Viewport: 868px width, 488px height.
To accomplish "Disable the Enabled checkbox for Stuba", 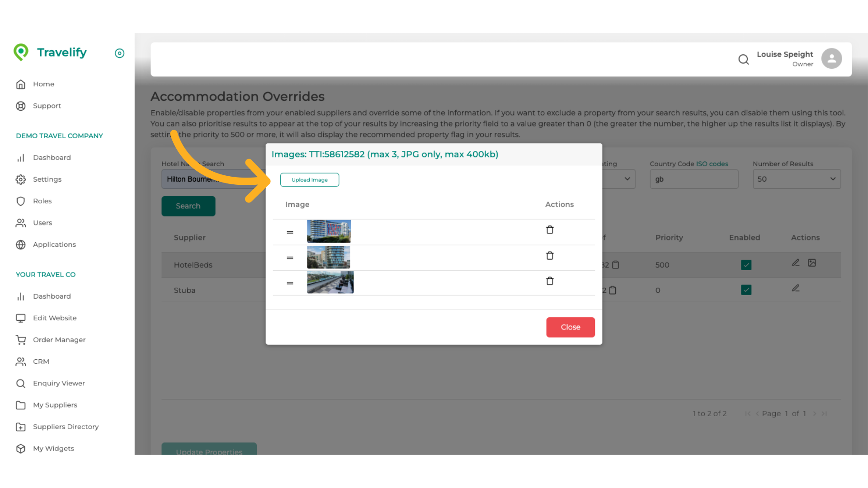I will pos(746,290).
